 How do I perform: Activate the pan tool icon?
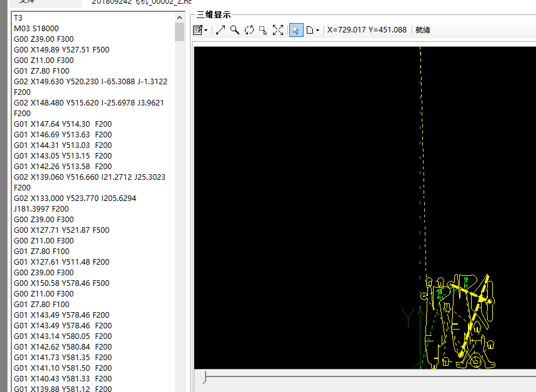tap(263, 29)
